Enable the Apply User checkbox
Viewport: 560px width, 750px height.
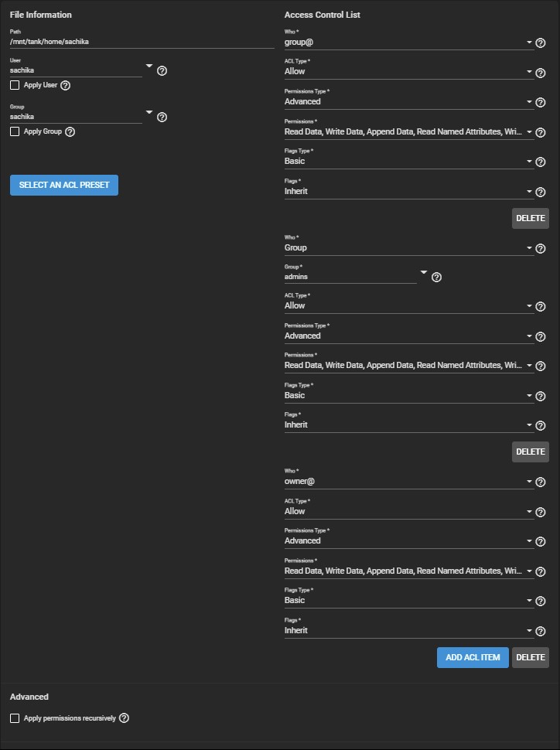[15, 85]
